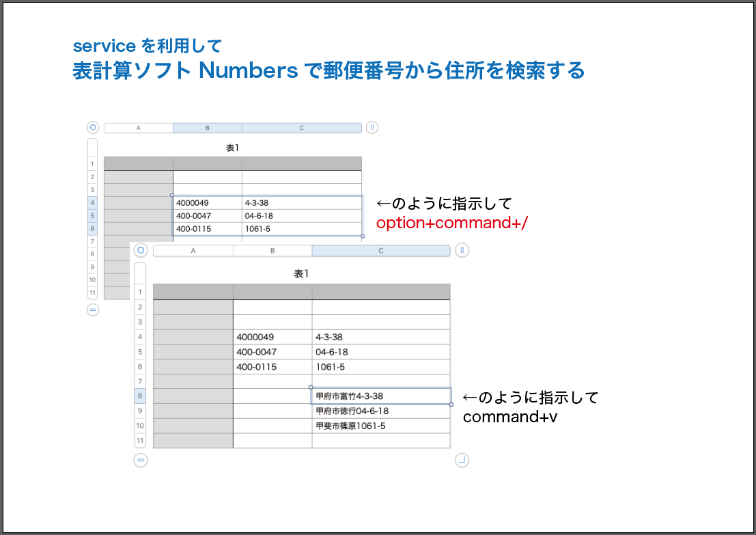This screenshot has height=535, width=756.
Task: Select the 4000049 cell in upper table
Action: coord(207,203)
